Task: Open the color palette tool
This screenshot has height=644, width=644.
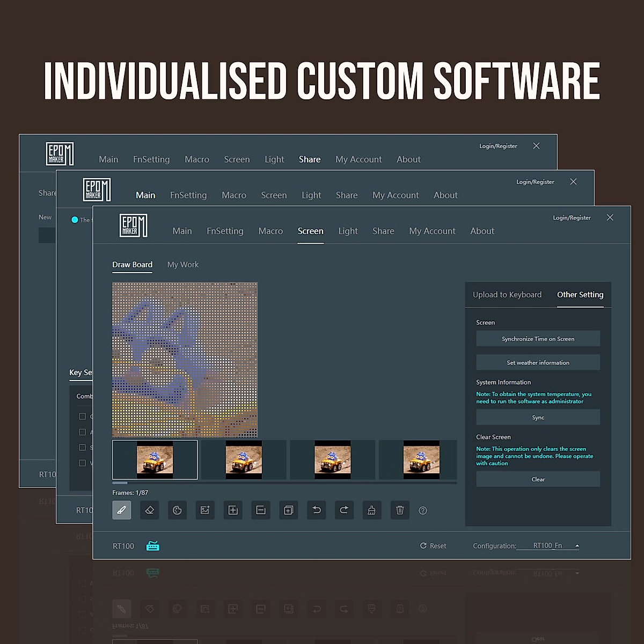Action: 177,510
